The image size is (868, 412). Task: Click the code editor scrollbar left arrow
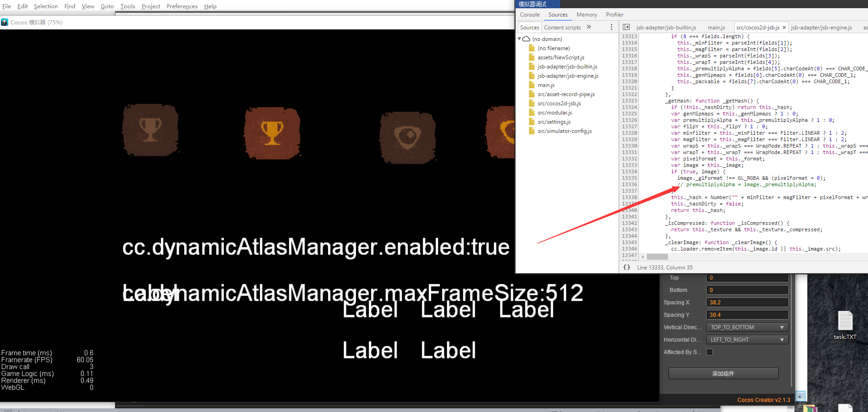click(643, 257)
